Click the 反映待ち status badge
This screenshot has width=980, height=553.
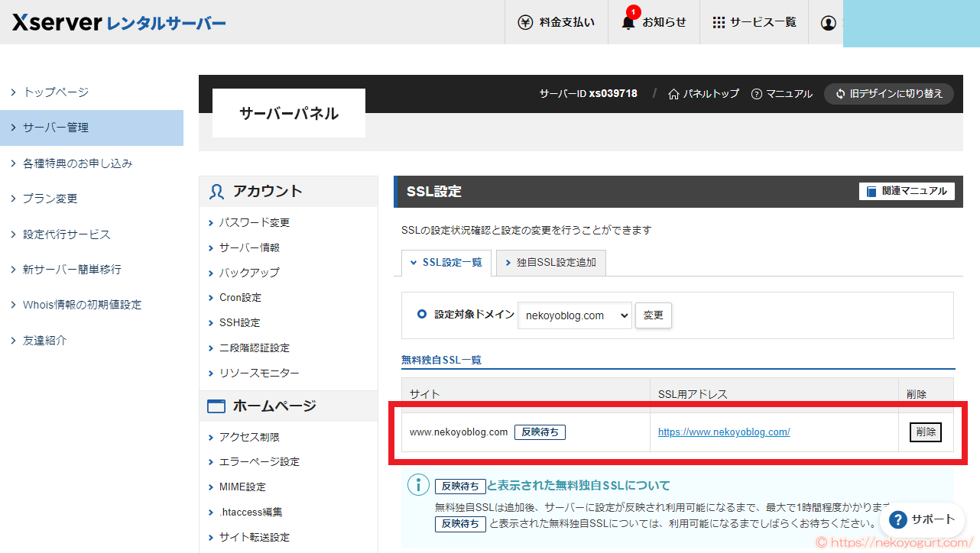[x=540, y=432]
